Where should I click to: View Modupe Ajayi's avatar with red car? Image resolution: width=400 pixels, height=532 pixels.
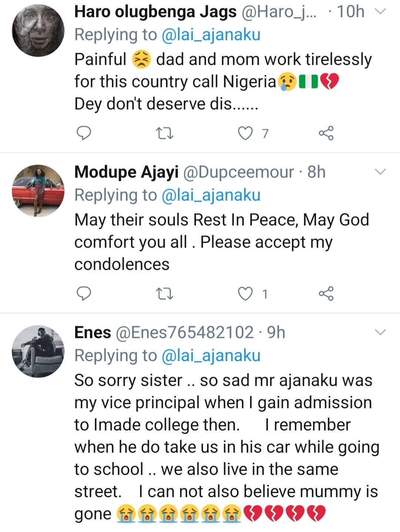(38, 191)
